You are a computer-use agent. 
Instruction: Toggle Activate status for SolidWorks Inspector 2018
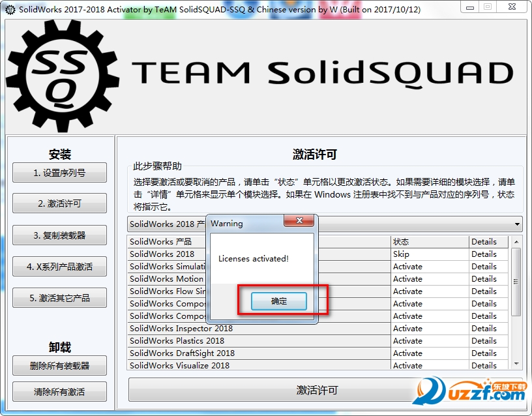pos(430,328)
